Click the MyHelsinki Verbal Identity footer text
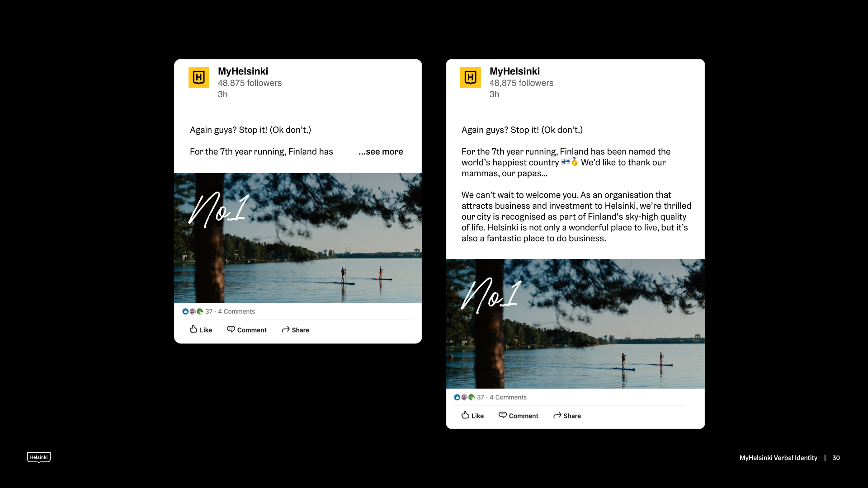Screen dimensions: 868x488 (x=778, y=458)
